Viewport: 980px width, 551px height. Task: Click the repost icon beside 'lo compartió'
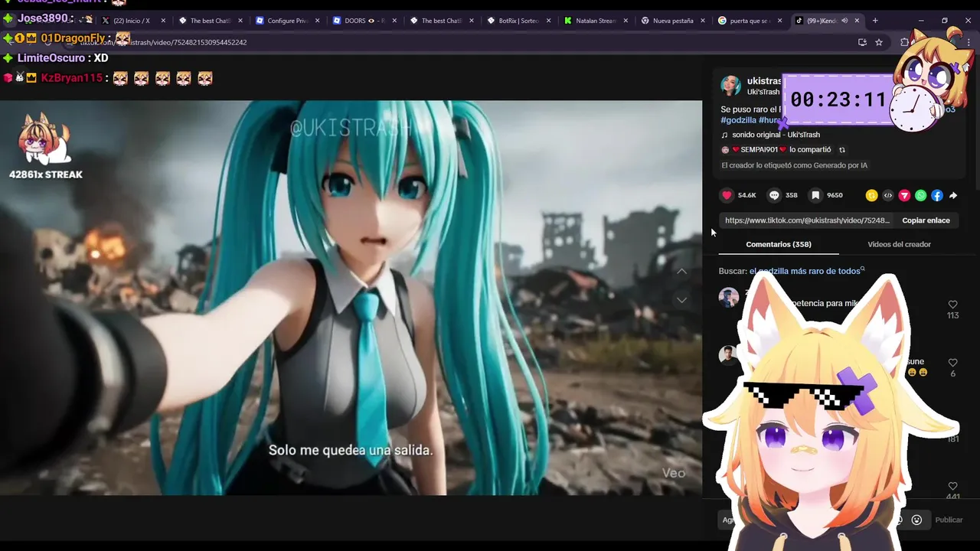point(842,150)
